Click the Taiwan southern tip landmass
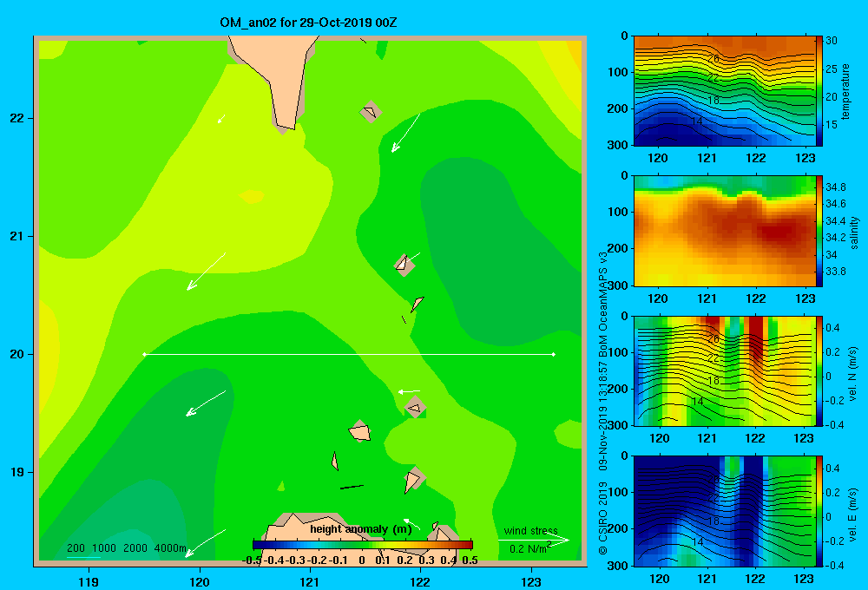The height and width of the screenshot is (590, 868). pos(279,77)
